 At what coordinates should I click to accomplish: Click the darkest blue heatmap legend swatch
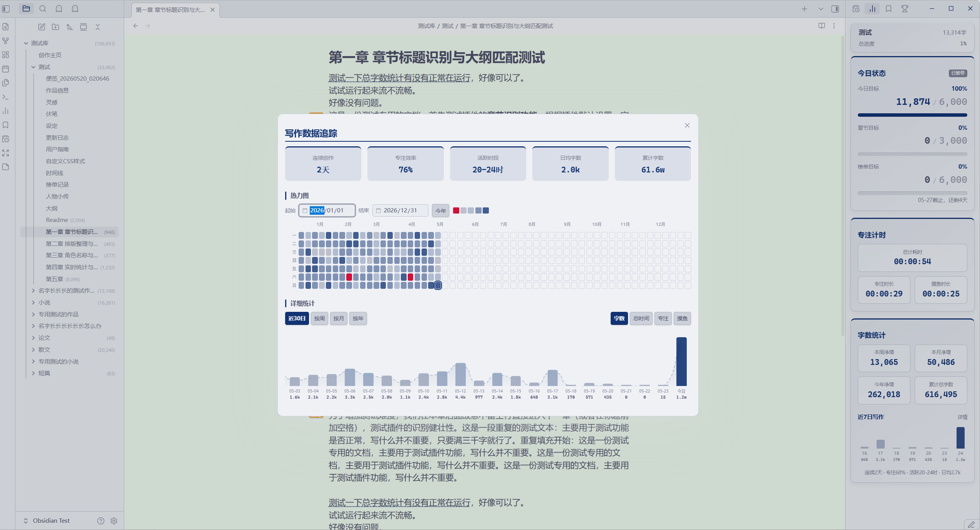pos(486,210)
